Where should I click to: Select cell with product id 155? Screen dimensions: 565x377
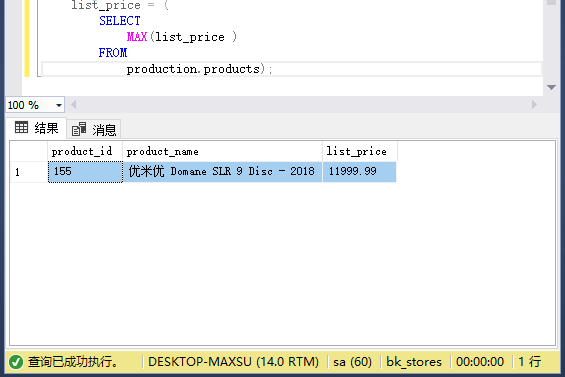[x=85, y=172]
